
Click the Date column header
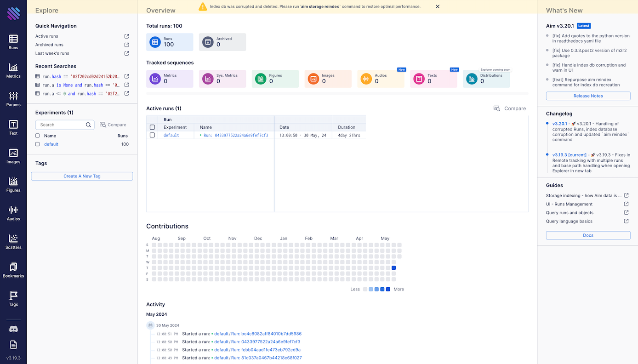point(284,127)
